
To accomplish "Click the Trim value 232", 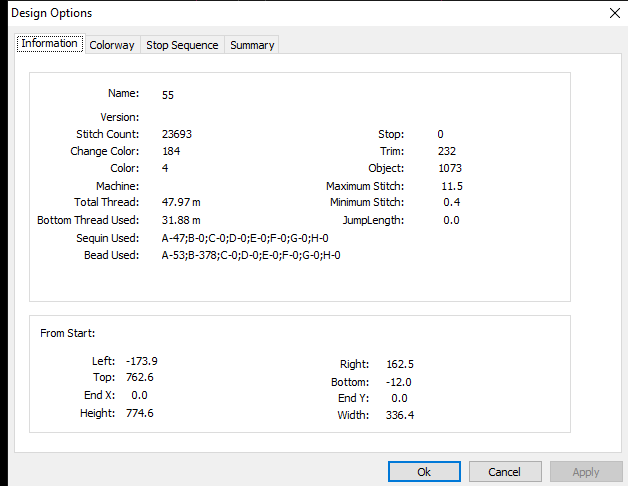I will coord(447,151).
